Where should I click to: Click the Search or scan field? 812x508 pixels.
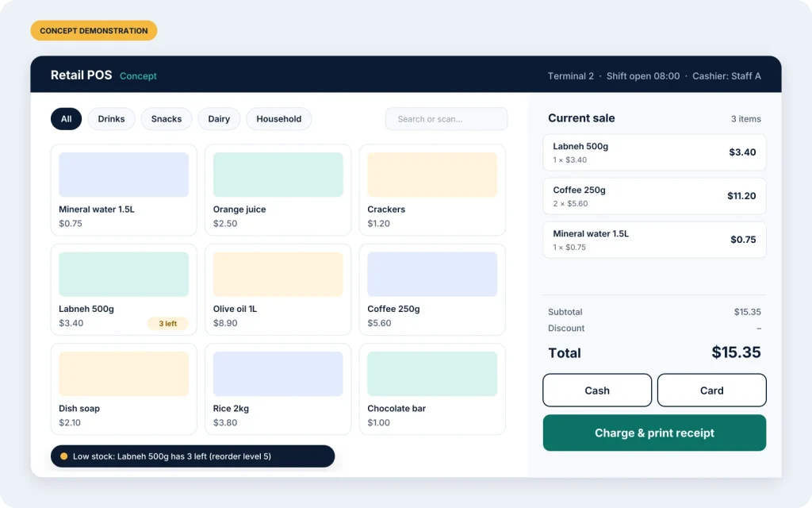pyautogui.click(x=446, y=119)
